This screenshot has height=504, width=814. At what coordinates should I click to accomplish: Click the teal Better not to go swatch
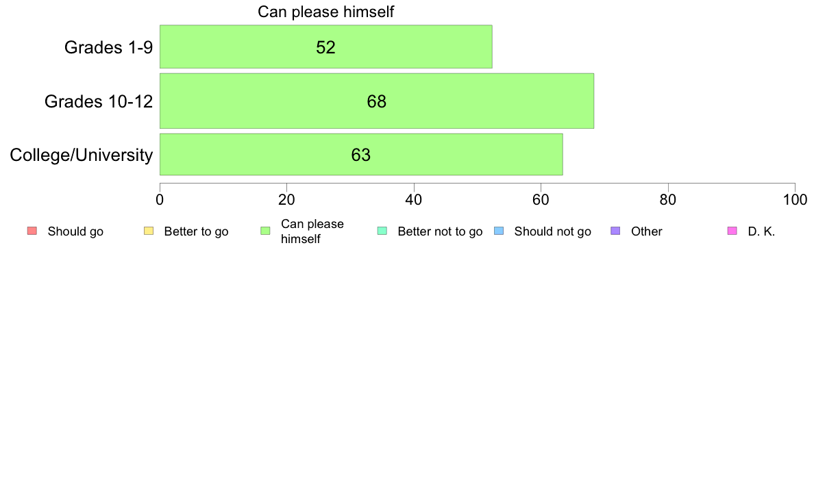[x=382, y=231]
